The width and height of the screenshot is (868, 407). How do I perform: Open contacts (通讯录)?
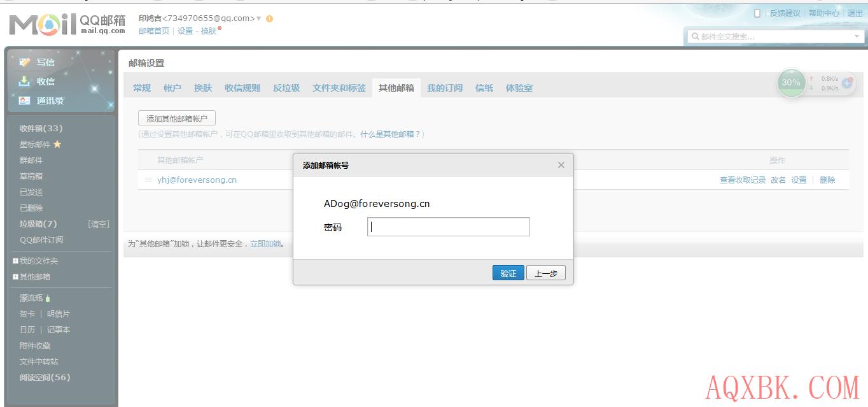50,101
